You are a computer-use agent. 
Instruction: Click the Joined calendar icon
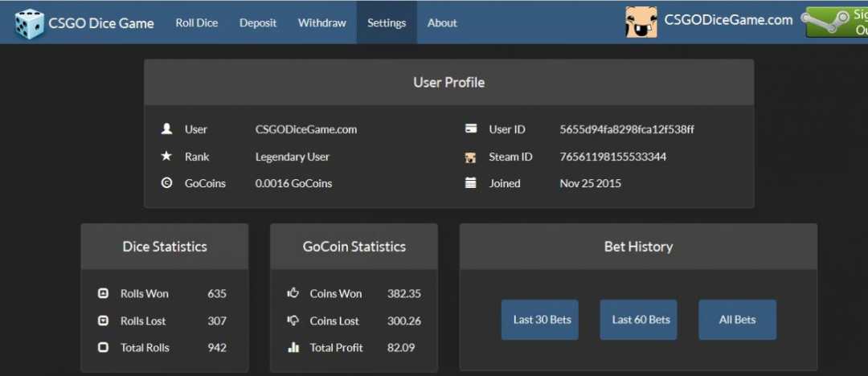(471, 183)
